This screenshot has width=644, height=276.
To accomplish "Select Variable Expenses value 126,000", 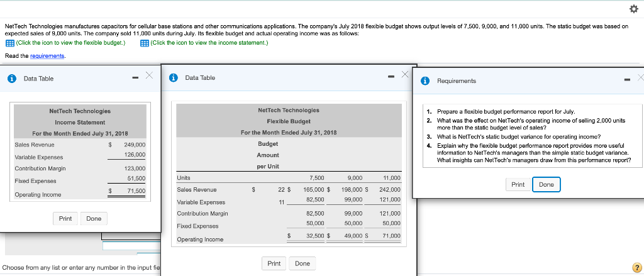I will tap(135, 155).
